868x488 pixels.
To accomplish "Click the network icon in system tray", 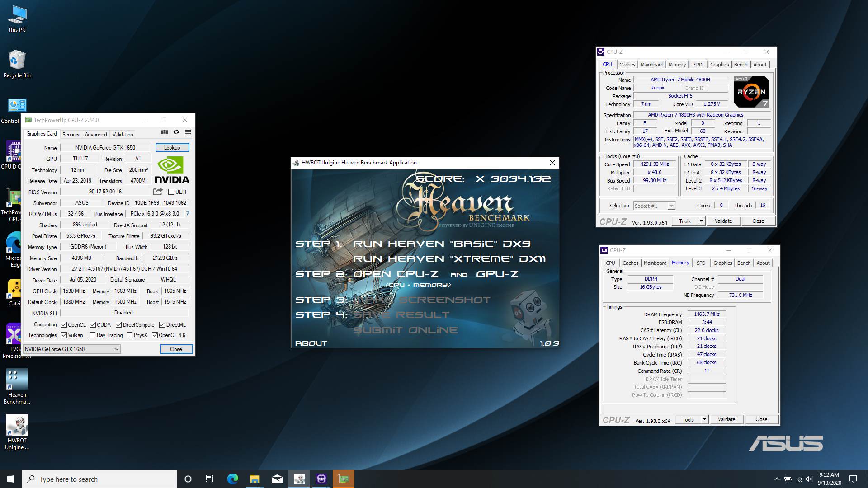I will (799, 479).
